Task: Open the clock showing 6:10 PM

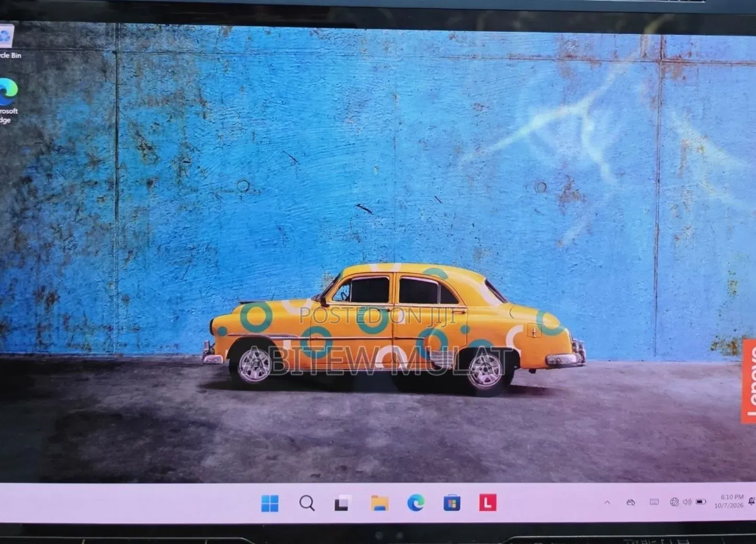Action: click(x=729, y=501)
